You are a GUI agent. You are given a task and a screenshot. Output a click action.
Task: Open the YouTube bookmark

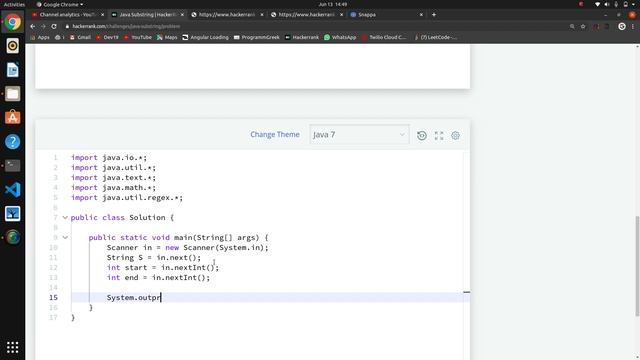138,37
